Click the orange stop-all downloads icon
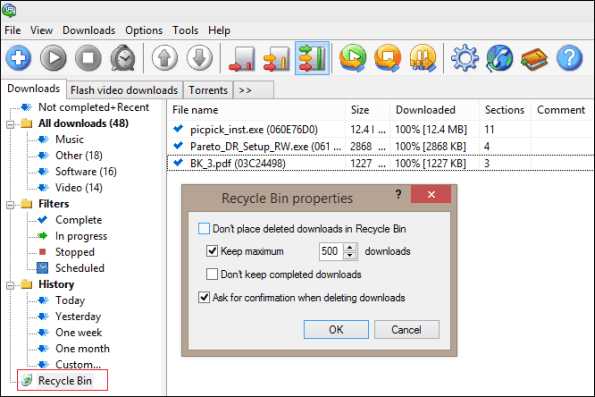Viewport: 595px width, 397px height. point(387,58)
